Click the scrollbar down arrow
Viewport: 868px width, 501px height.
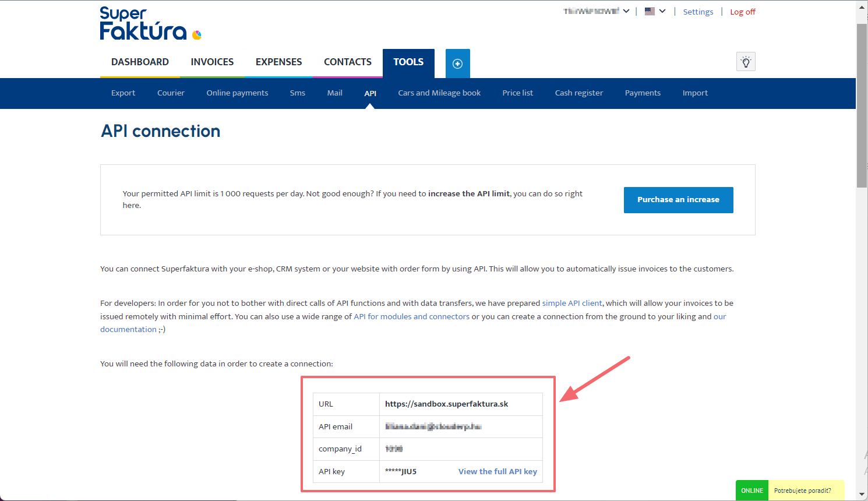862,495
